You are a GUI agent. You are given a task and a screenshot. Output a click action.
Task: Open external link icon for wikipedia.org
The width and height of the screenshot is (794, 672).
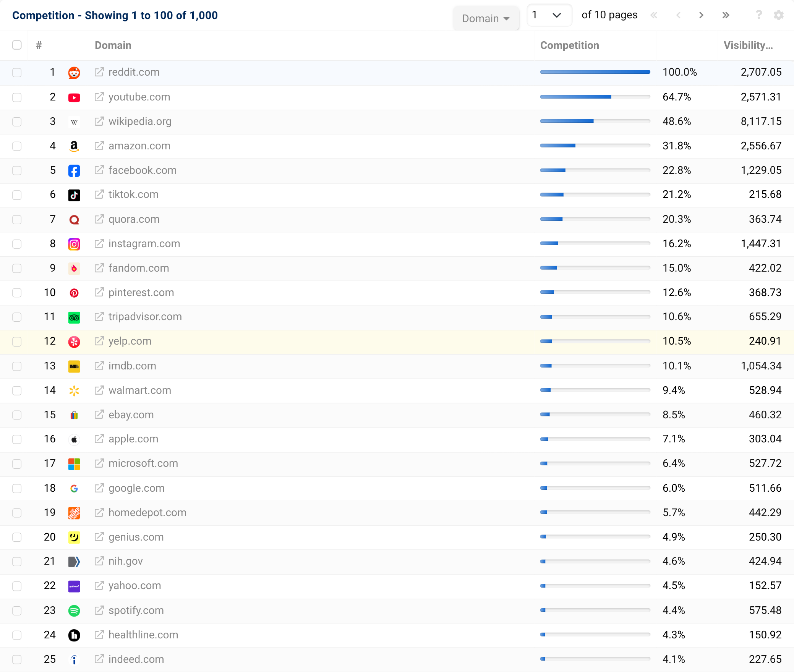(x=99, y=121)
